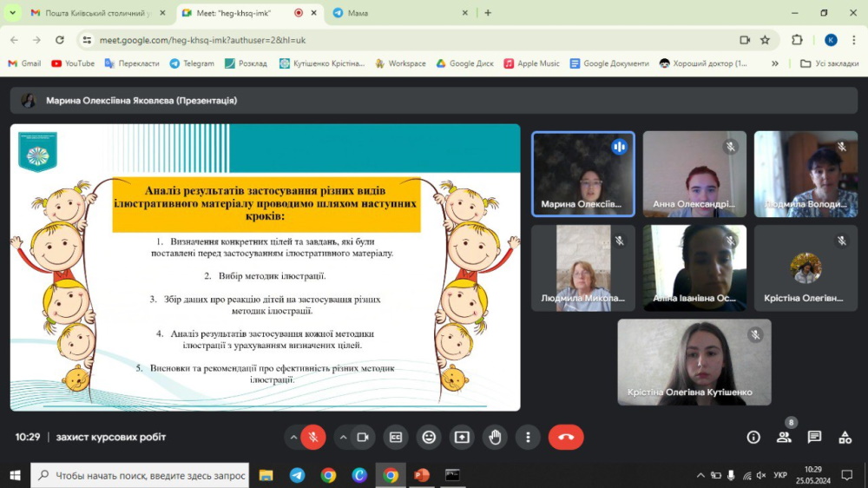This screenshot has width=868, height=488.
Task: Toggle the camera off
Action: [x=363, y=438]
